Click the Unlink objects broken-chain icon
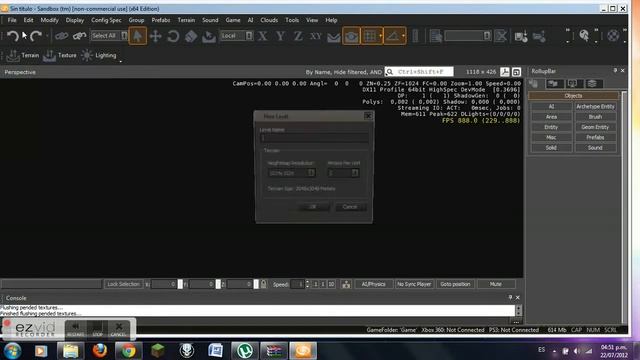640x360 pixels. (79, 36)
